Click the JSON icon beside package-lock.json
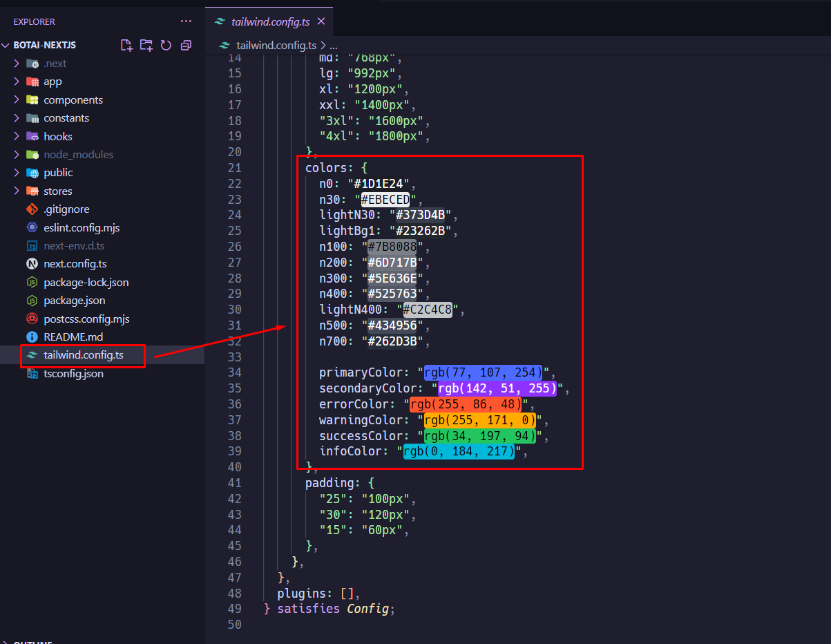 (32, 283)
